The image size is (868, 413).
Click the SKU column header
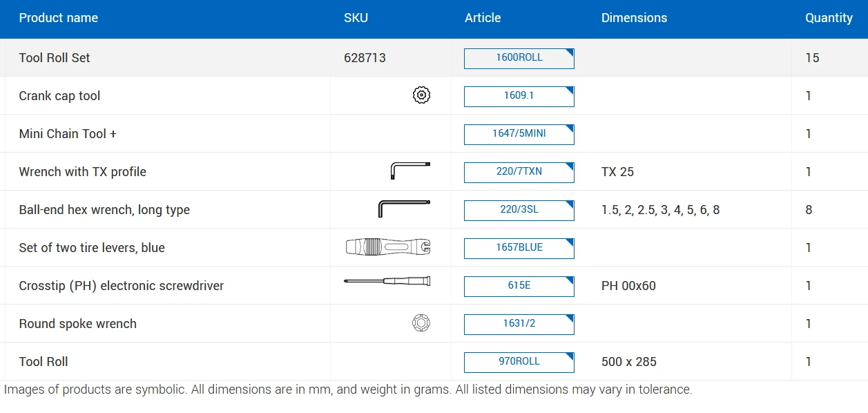[x=356, y=18]
